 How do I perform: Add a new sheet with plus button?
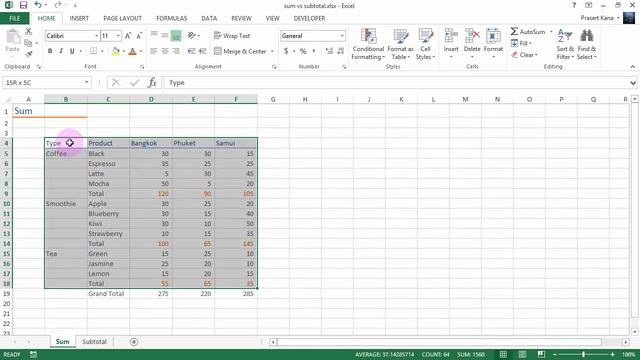point(134,342)
